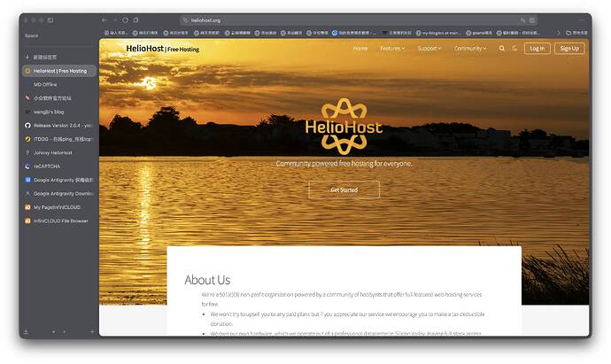Screen dimensions: 611x364
Task: Click the HelioHost | Free Hosting site title
Action: click(163, 49)
